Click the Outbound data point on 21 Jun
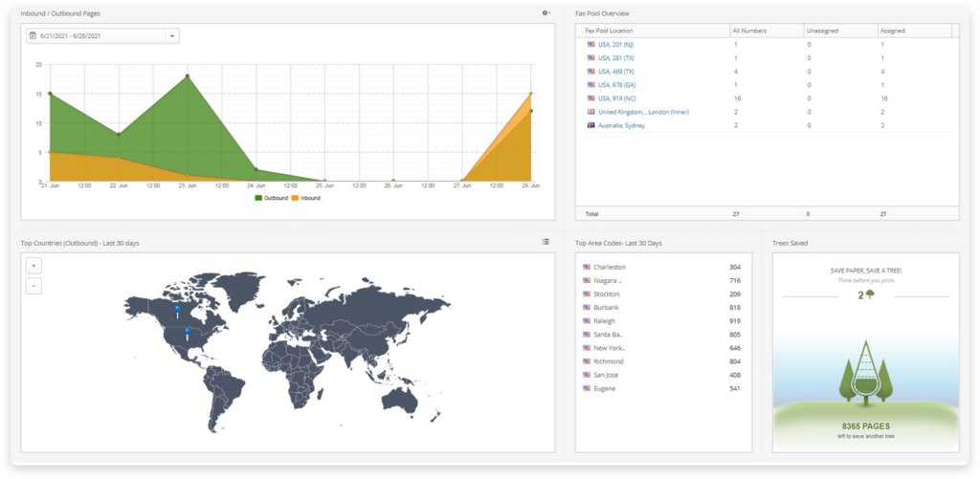Viewport: 980px width, 479px height. pos(50,94)
